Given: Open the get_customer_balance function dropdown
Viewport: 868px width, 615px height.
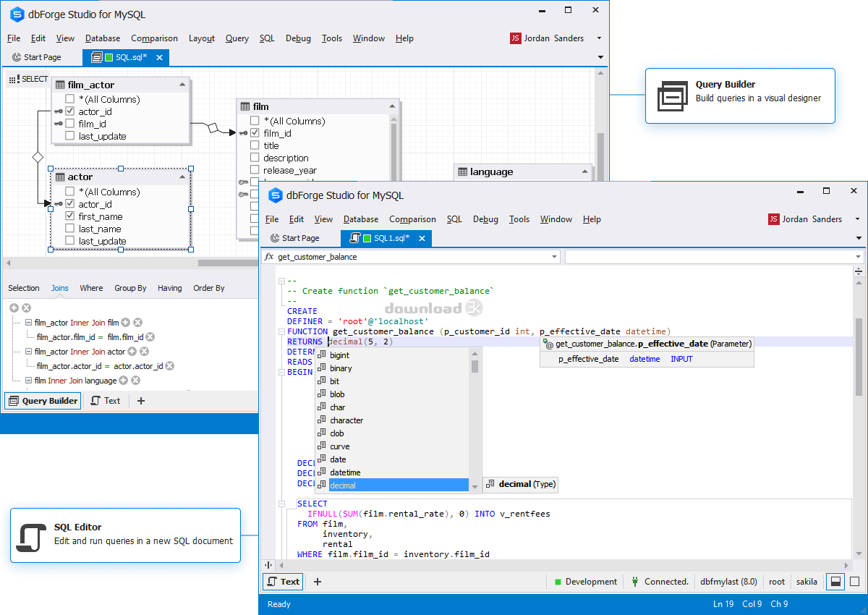Looking at the screenshot, I should click(554, 257).
